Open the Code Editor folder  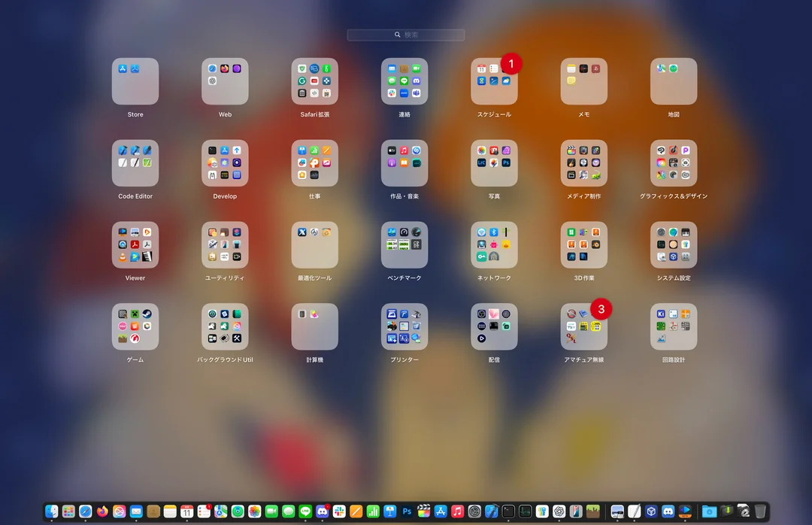tap(135, 162)
